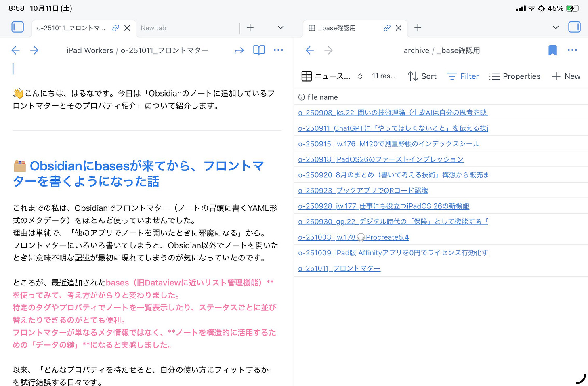Go forward in _base確認用 pane
This screenshot has width=588, height=386.
[x=329, y=50]
